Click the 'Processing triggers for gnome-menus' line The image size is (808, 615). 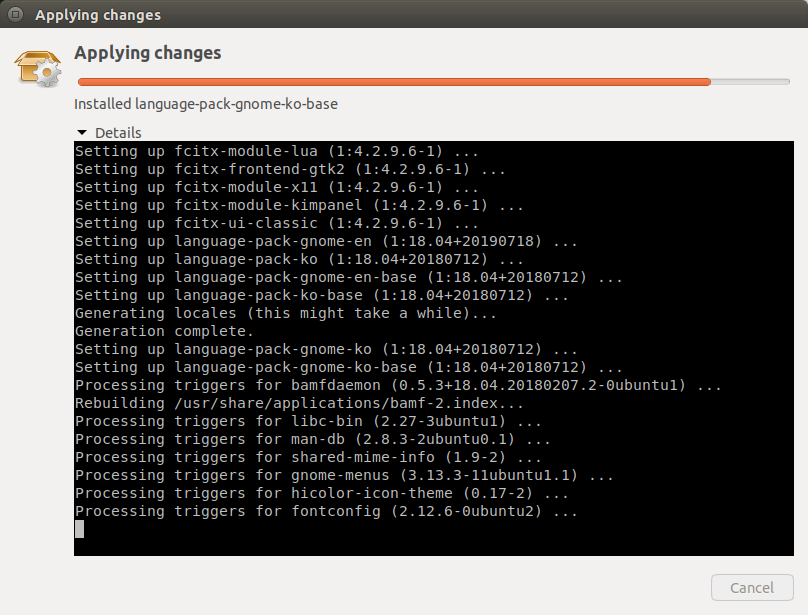coord(344,475)
